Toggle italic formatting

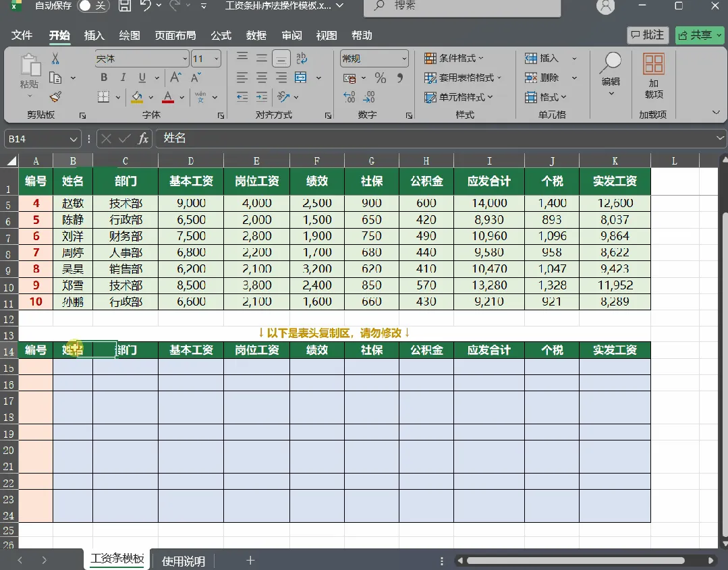(x=123, y=78)
